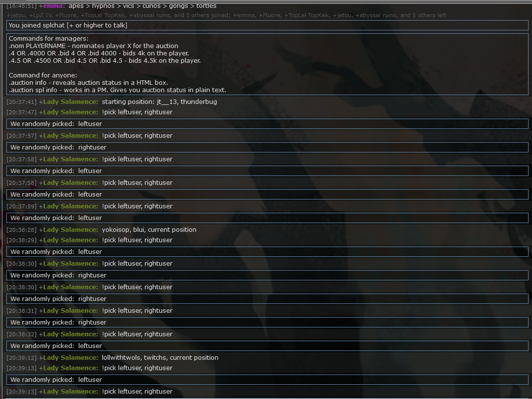
Task: Click the [20:38:32] timestamp
Action: point(22,334)
